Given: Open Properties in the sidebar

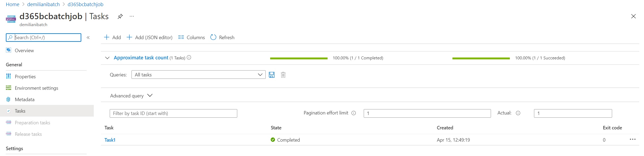Looking at the screenshot, I should click(25, 77).
